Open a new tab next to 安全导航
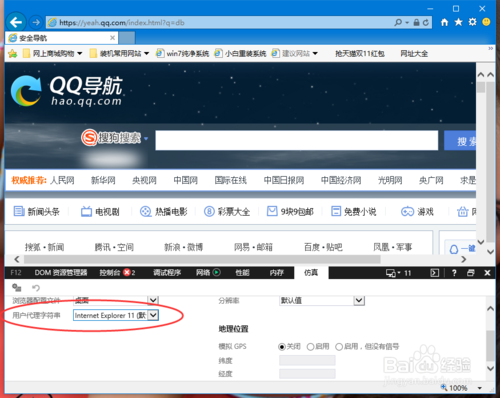The width and height of the screenshot is (500, 398). [127, 38]
